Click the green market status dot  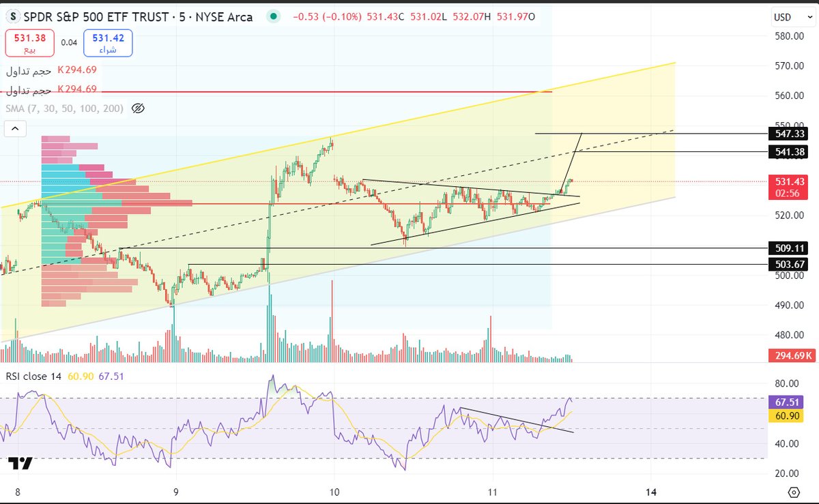tap(274, 16)
